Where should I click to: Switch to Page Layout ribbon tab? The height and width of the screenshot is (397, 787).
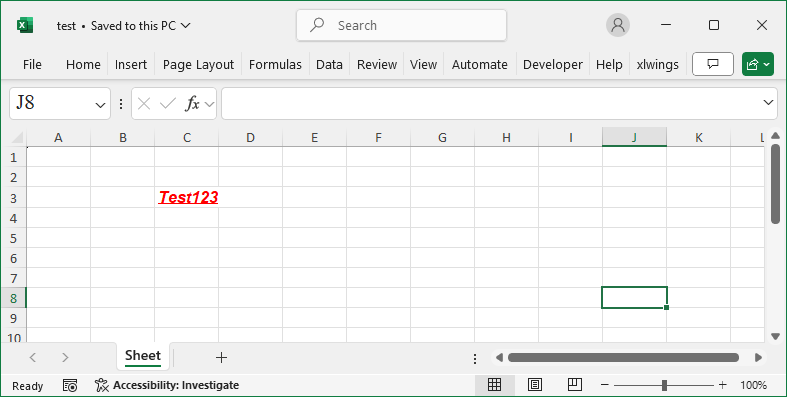click(x=198, y=65)
